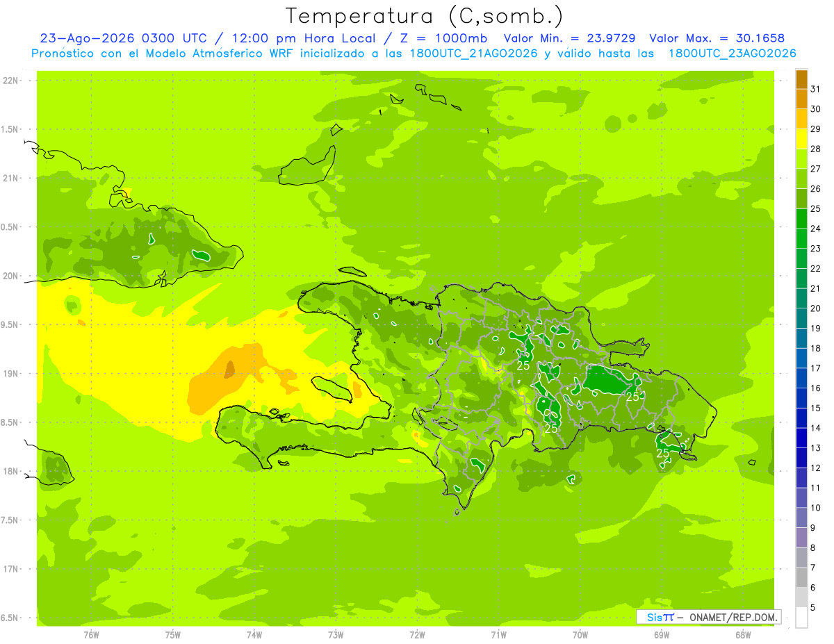Click legend value 16
Viewport: 834px width, 644px height.
point(816,388)
